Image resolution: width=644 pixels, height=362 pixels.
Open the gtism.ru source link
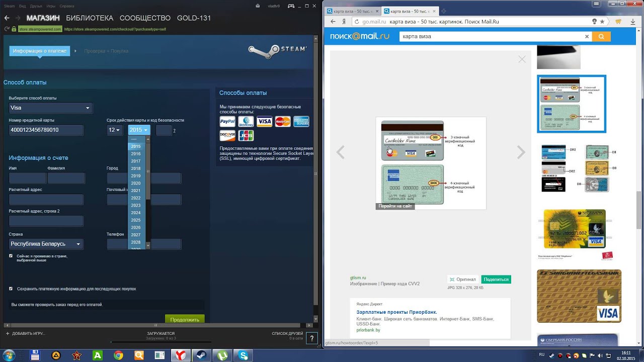[358, 278]
